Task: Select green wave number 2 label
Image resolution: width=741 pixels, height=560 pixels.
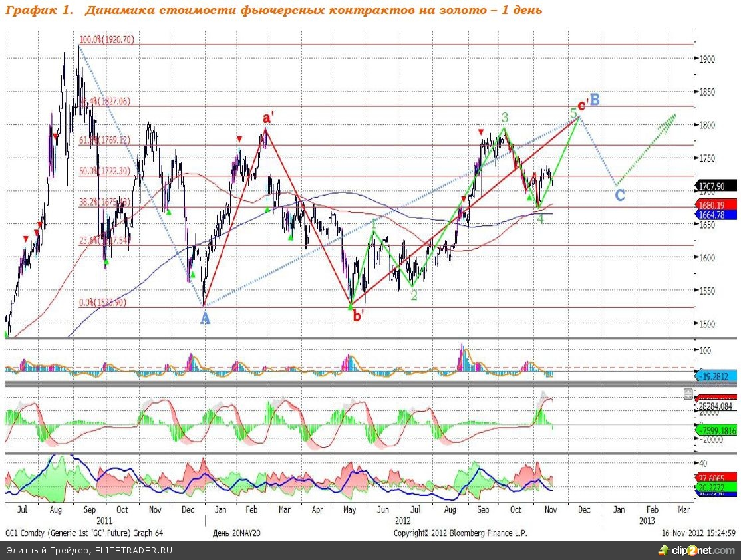Action: pos(414,295)
